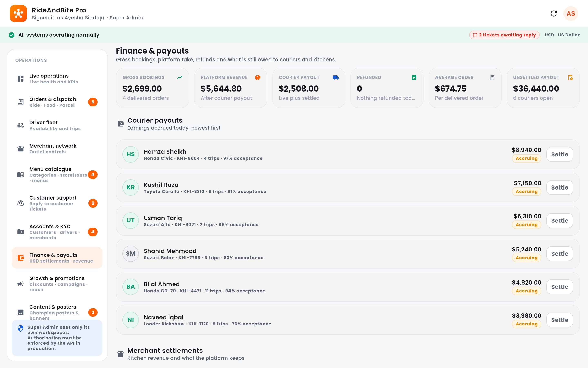
Task: Settle Shahid Mehmood's earnings
Action: (x=560, y=254)
